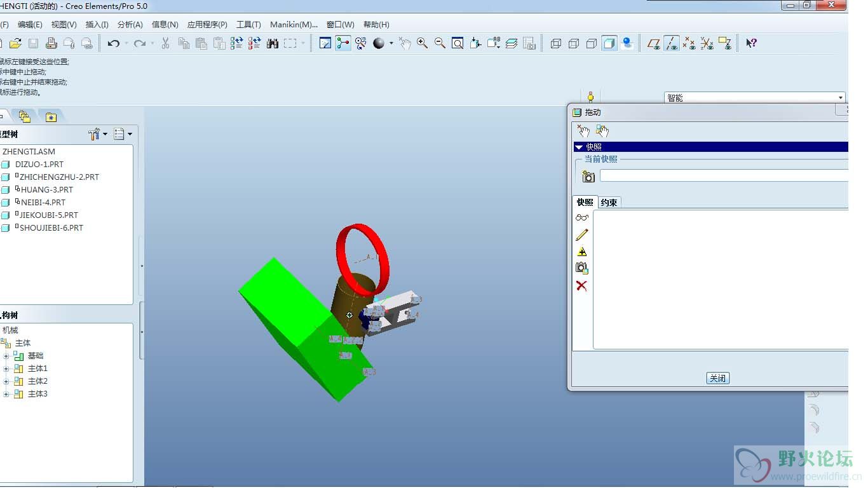
Task: Toggle datum planes display
Action: point(653,43)
